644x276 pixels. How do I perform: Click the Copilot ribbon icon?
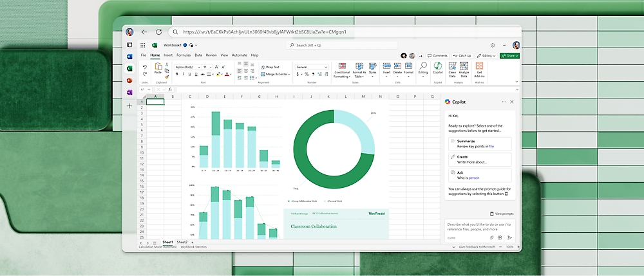pyautogui.click(x=437, y=66)
